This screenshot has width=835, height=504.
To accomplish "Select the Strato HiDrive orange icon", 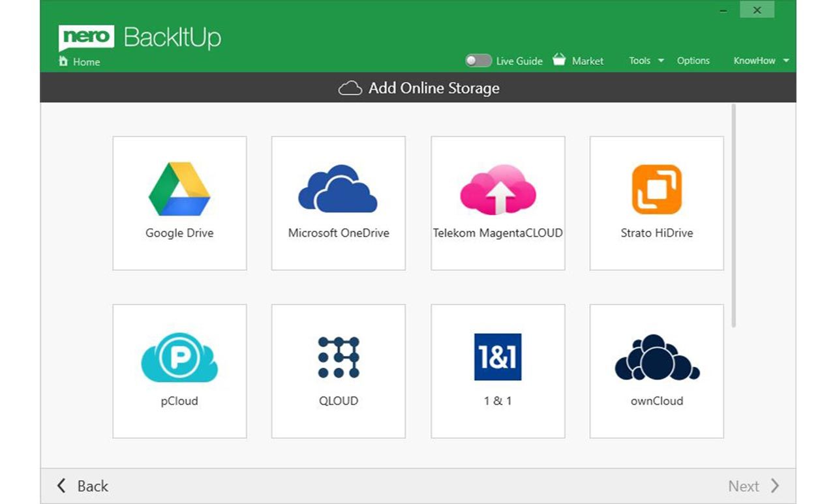I will 656,190.
